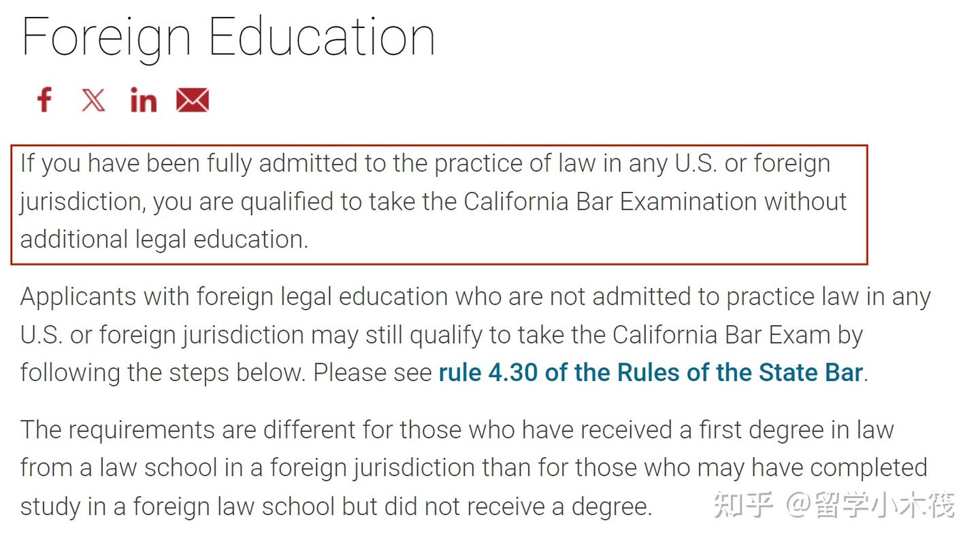
Task: Share the page on Facebook
Action: (x=44, y=100)
